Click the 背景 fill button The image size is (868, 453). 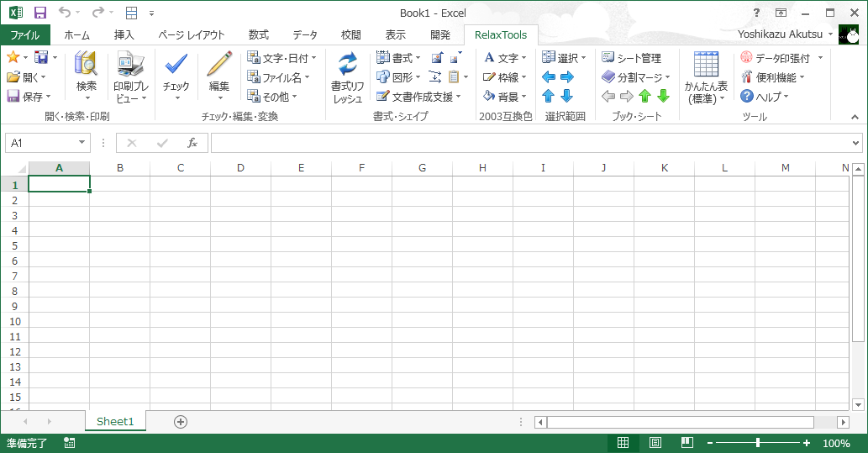pos(505,97)
